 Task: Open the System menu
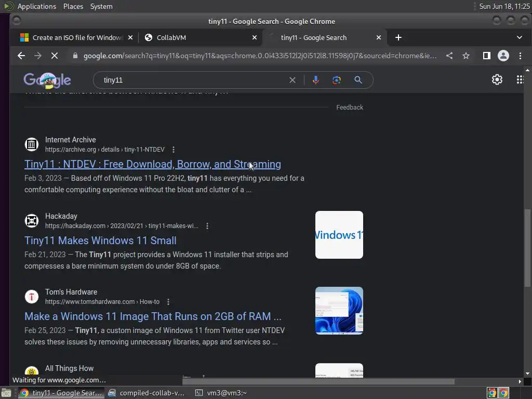pos(101,6)
